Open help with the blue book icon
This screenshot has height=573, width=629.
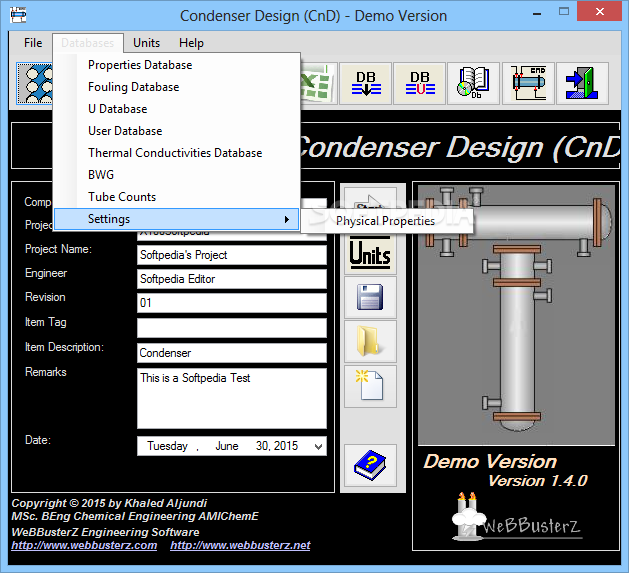[x=370, y=465]
